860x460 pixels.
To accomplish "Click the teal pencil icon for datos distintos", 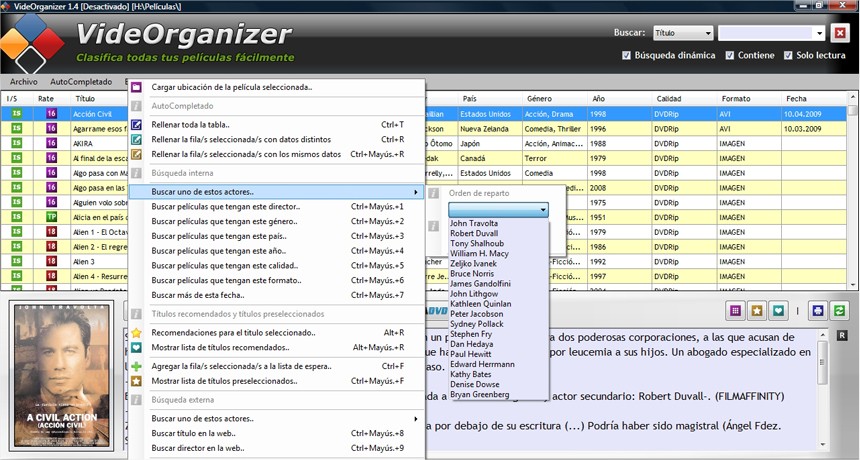I will click(x=137, y=139).
